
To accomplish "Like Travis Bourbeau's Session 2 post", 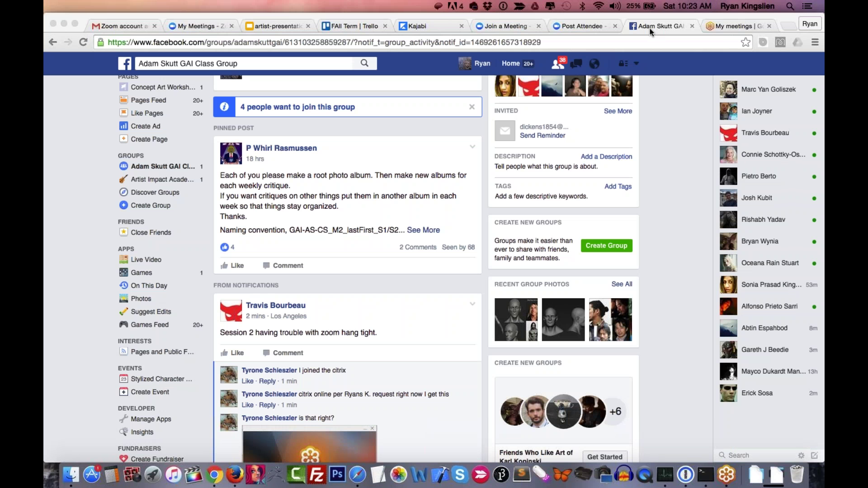I will [232, 353].
